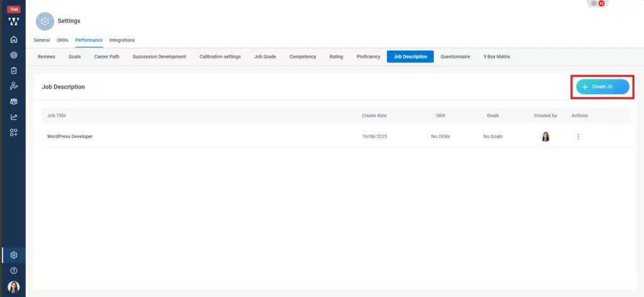The image size is (644, 297).
Task: Open the 9 Box Matrix sub-tab
Action: (497, 57)
